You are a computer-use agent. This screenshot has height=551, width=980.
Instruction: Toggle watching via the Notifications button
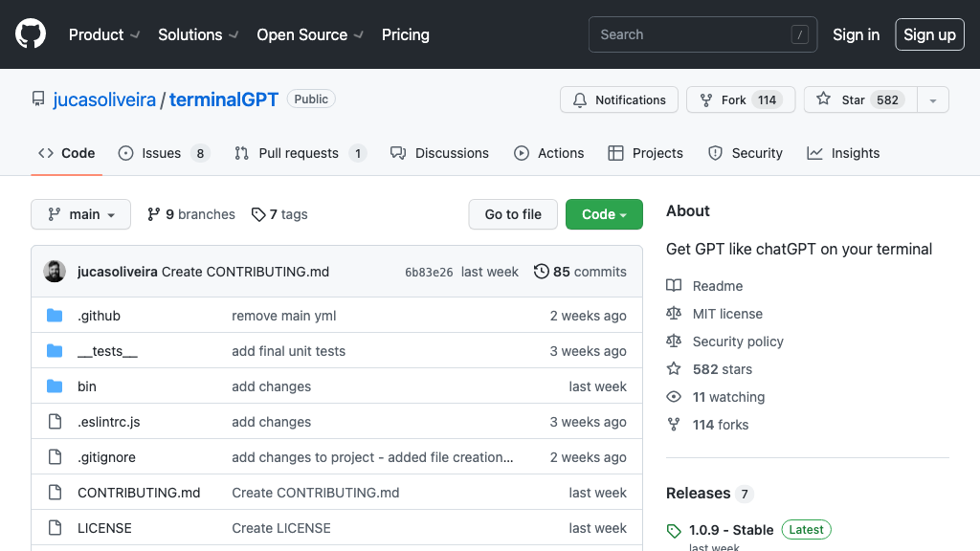coord(618,99)
